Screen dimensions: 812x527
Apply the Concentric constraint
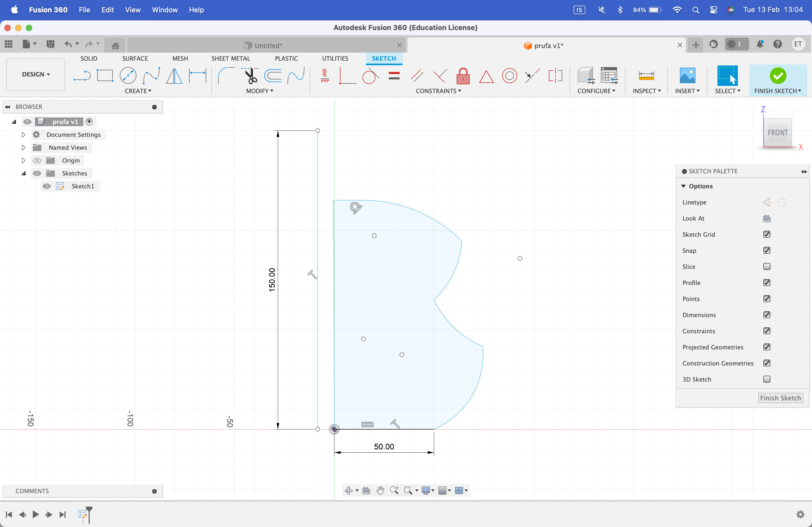(x=509, y=76)
